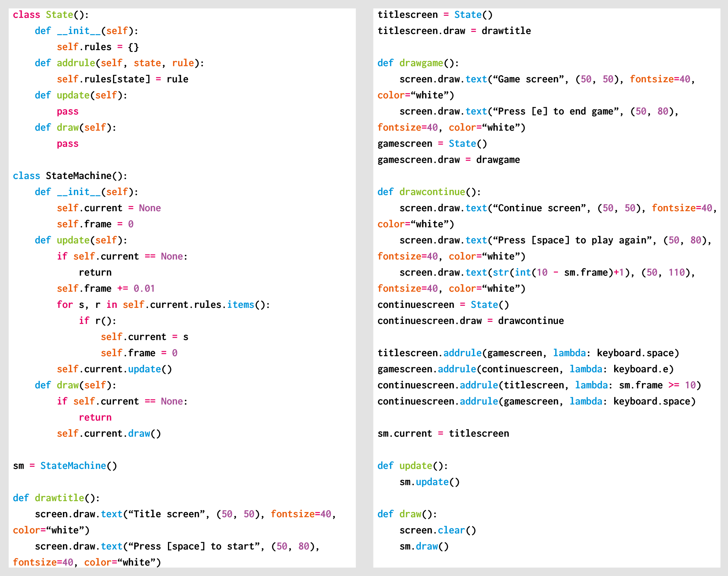Click the 'self.frame += 0.01' line
Screen dimensions: 728x576
tap(105, 289)
